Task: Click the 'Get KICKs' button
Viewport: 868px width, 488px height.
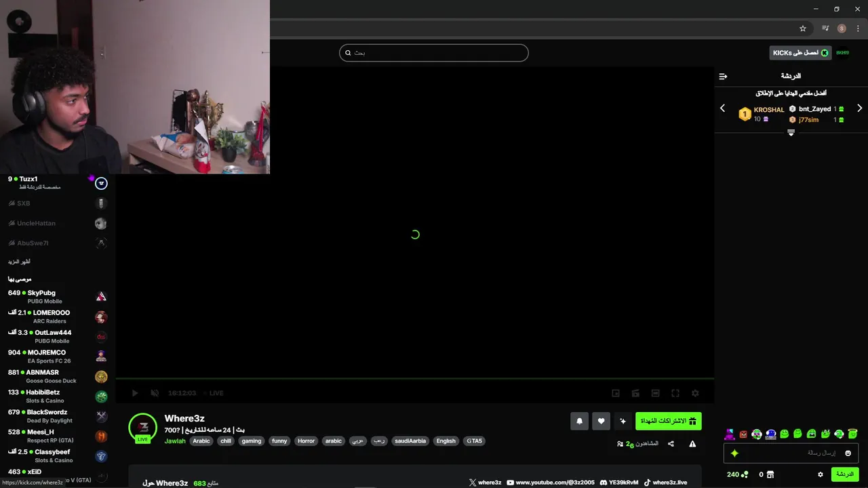Action: click(800, 53)
